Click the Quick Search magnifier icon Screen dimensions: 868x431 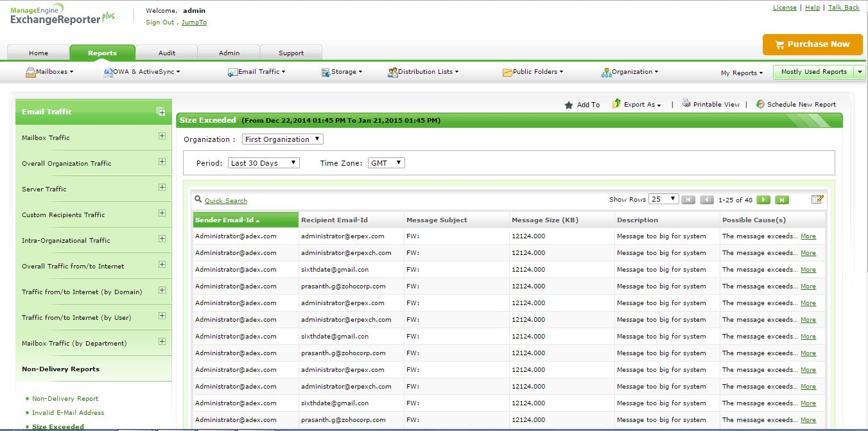click(198, 200)
